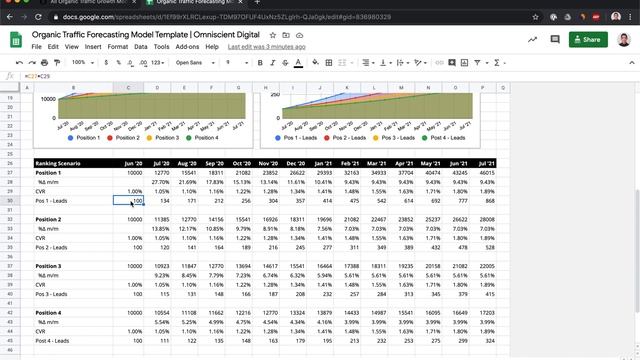Insert link via toolbar
The width and height of the screenshot is (640, 360).
point(439,62)
